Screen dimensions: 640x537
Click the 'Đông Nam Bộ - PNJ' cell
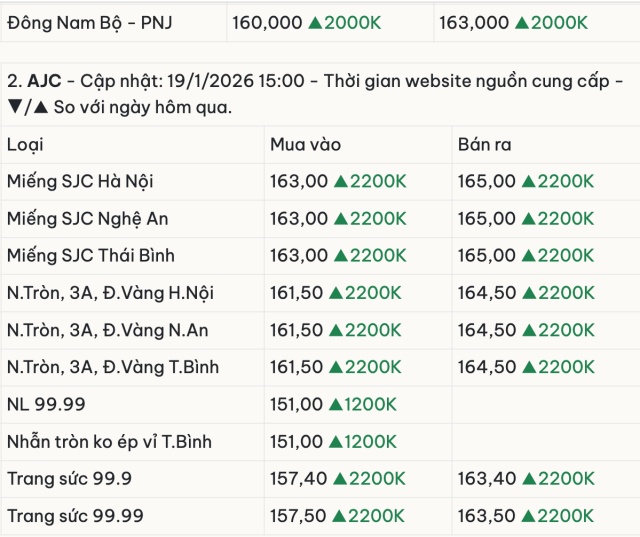click(x=89, y=22)
